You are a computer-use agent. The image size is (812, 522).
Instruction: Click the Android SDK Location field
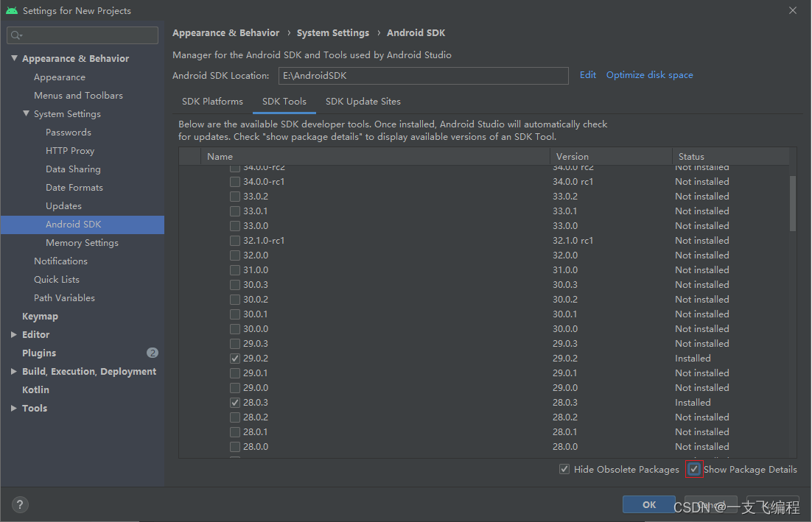point(423,76)
